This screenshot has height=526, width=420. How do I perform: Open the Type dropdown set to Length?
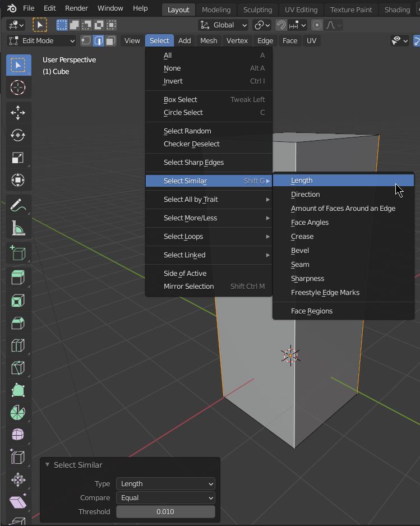point(165,484)
